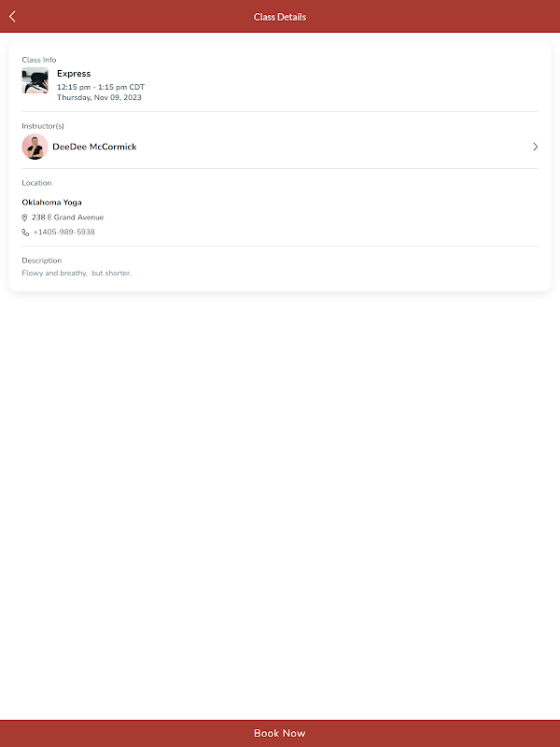The height and width of the screenshot is (747, 560).
Task: Click the location pin icon
Action: (25, 218)
